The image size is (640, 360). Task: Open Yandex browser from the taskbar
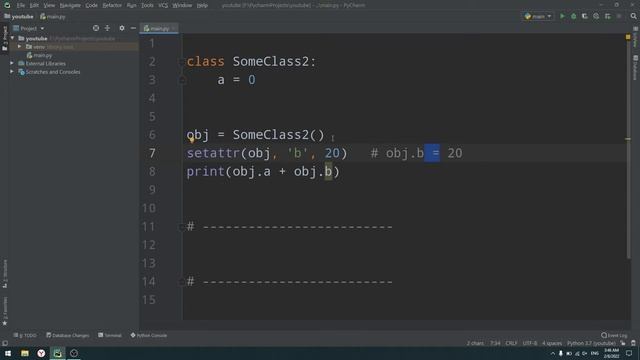coord(41,353)
